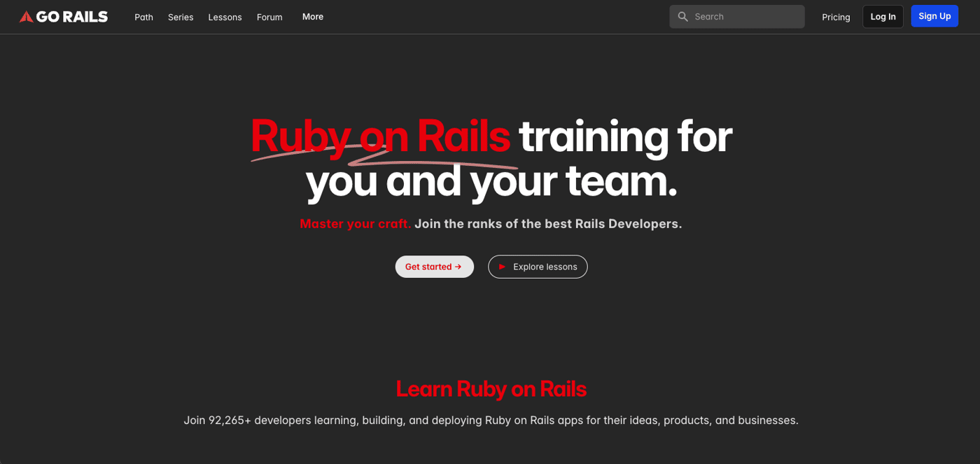Click the blue Sign Up button
This screenshot has height=464, width=980.
coord(934,16)
